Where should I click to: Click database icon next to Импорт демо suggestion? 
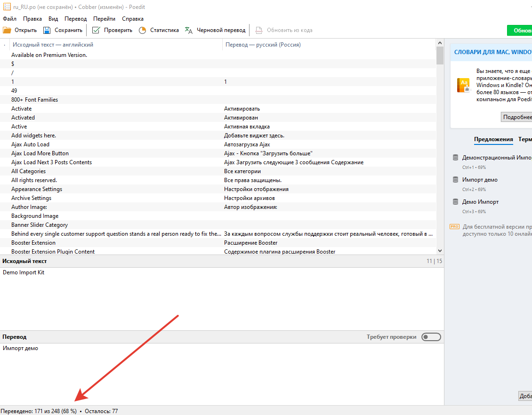[455, 180]
